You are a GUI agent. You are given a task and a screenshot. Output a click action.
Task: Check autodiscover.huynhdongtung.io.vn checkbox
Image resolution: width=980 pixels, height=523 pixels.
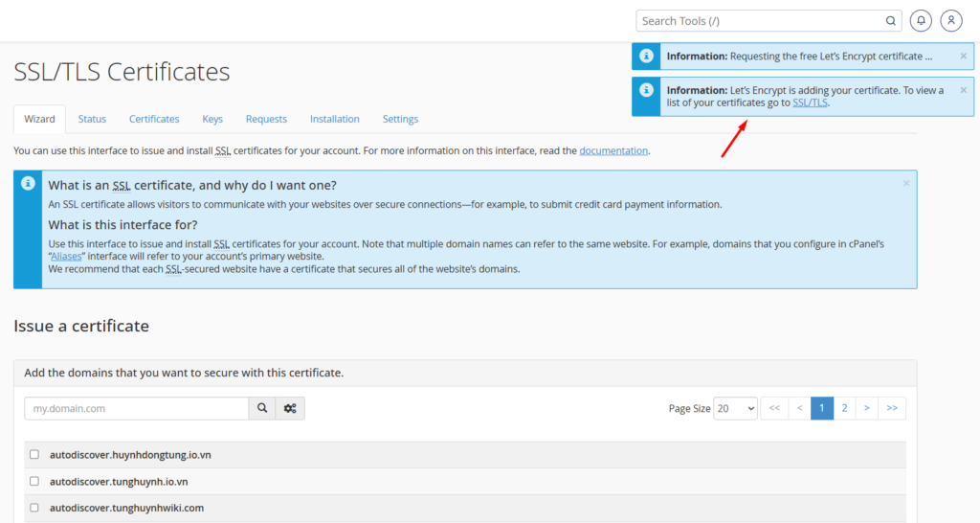34,454
